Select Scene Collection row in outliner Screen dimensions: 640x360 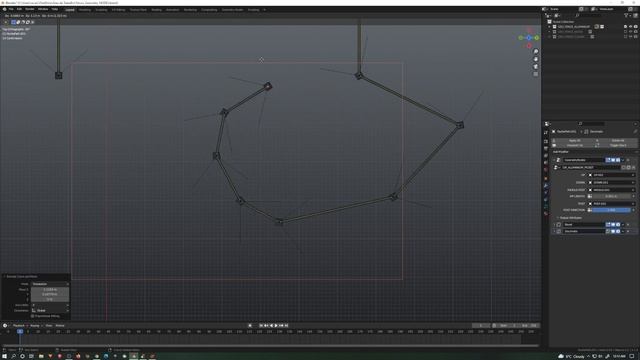[x=563, y=22]
